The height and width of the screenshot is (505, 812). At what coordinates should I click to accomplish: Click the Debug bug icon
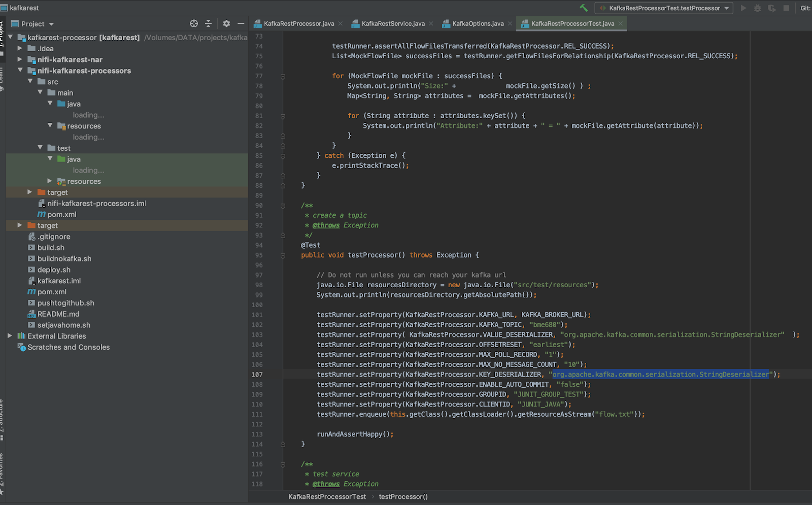coord(758,8)
